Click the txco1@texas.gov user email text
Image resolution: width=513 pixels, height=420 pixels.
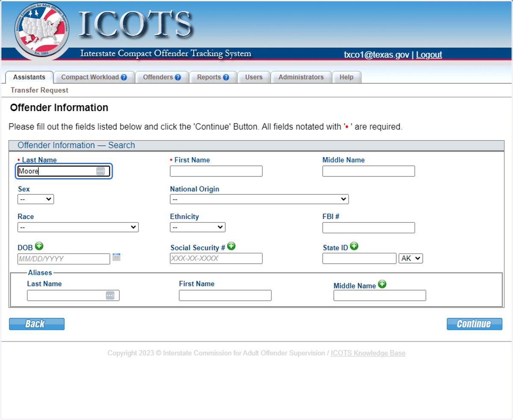pos(377,55)
